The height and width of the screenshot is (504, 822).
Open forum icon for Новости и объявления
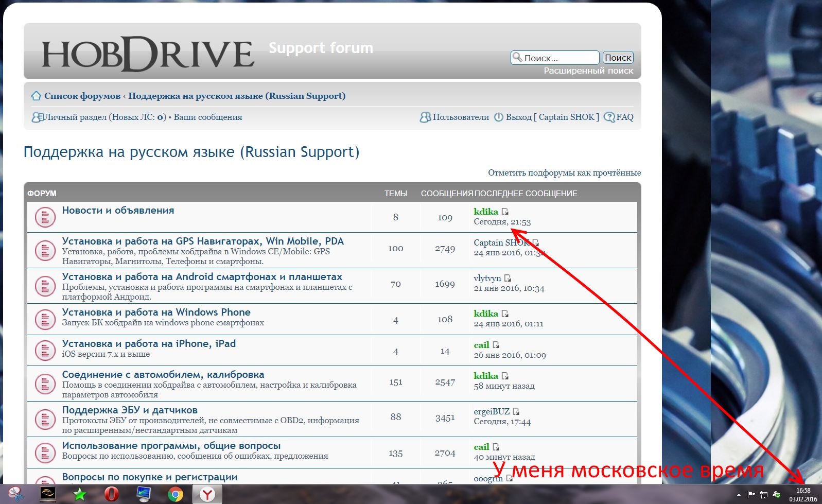point(45,217)
